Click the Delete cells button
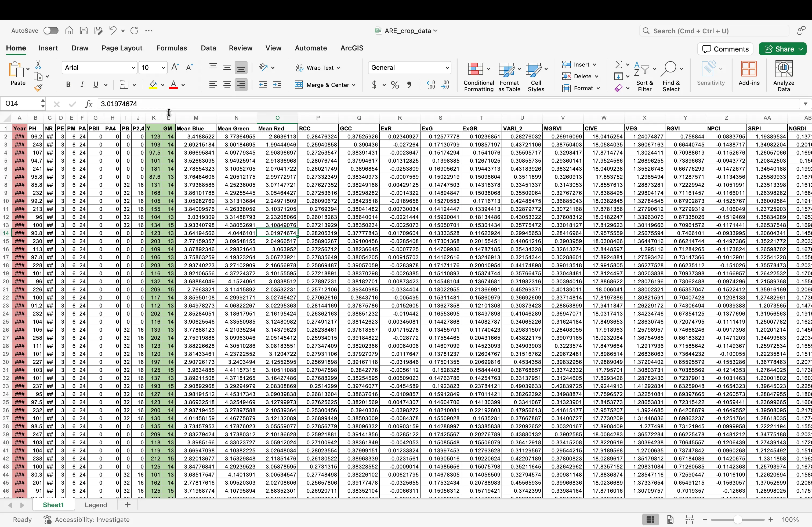 click(580, 76)
